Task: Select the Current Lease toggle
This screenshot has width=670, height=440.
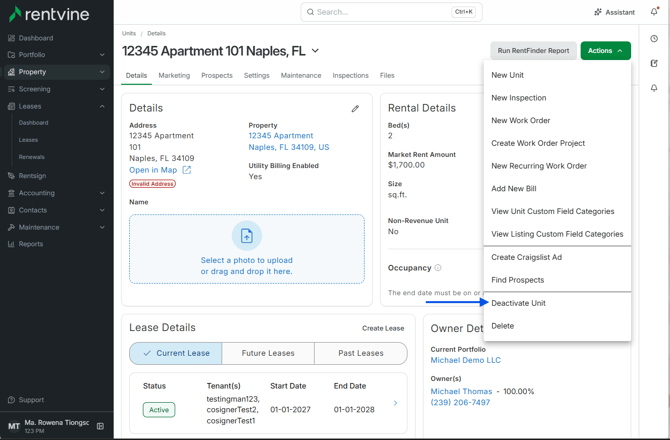Action: pyautogui.click(x=176, y=353)
